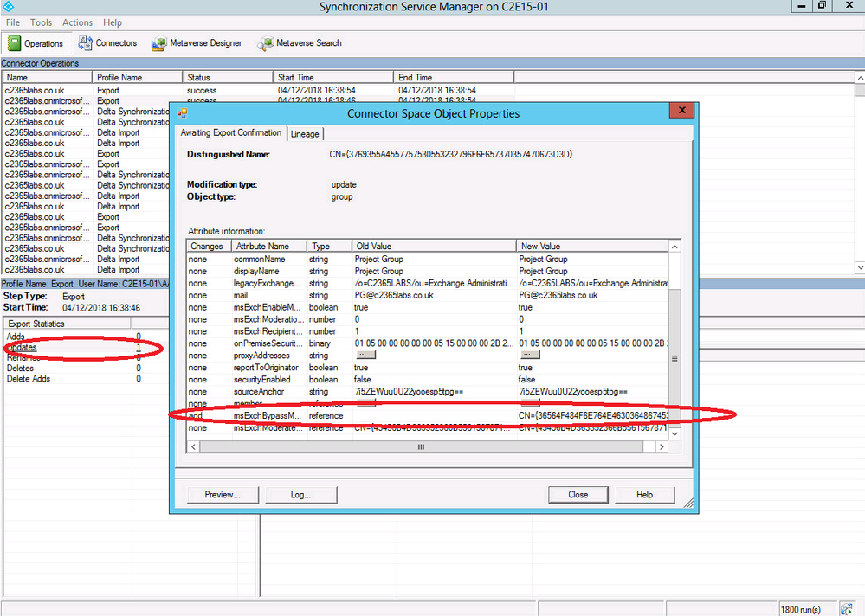Switch to the Lineage tab
The width and height of the screenshot is (865, 616).
tap(305, 134)
